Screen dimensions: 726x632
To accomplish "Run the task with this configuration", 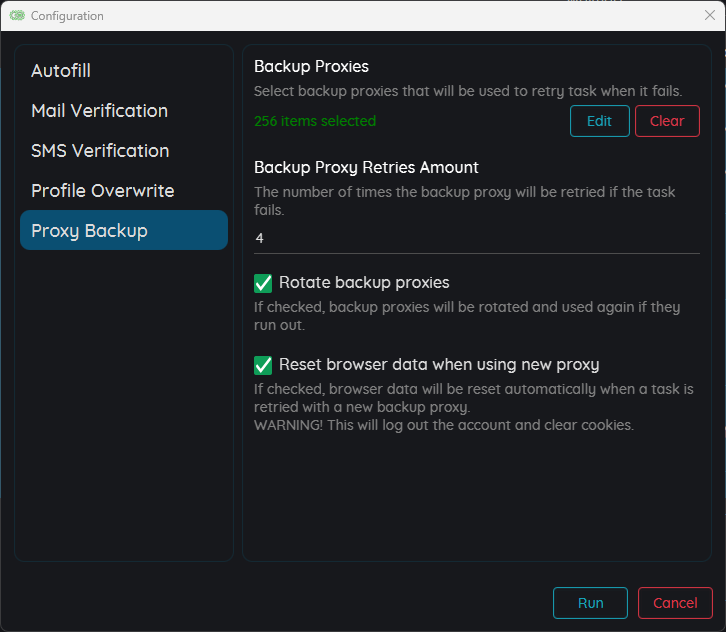I will pyautogui.click(x=590, y=603).
